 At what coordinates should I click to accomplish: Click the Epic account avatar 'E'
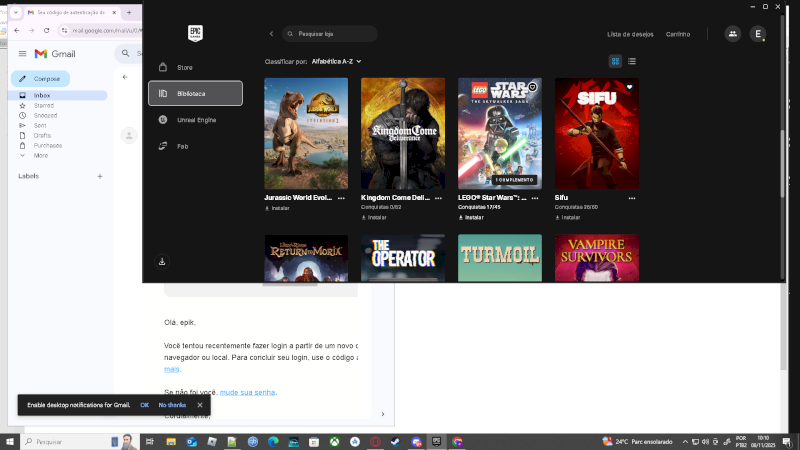click(758, 34)
